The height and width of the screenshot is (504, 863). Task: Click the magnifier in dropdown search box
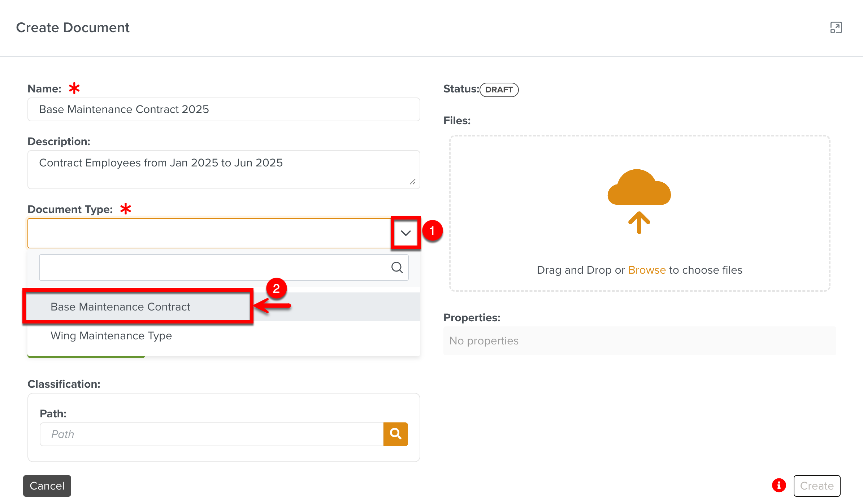pos(397,268)
